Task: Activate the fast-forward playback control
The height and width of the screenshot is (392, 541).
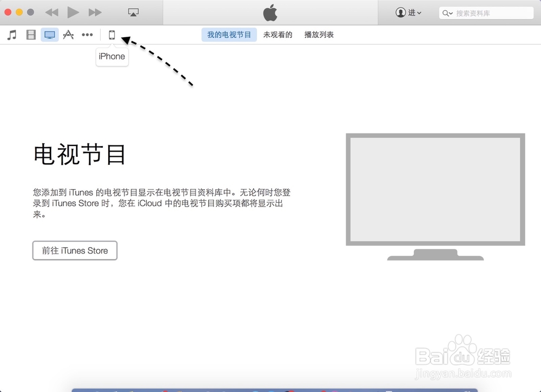Action: 95,12
